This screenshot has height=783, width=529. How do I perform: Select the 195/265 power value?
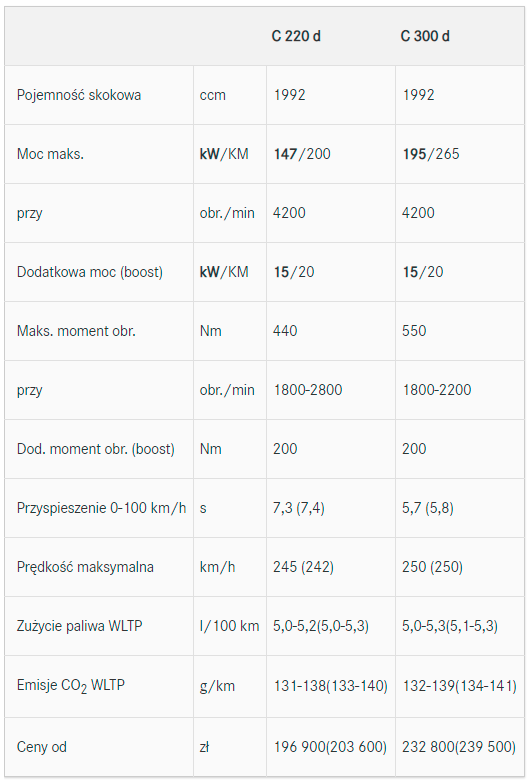point(431,154)
